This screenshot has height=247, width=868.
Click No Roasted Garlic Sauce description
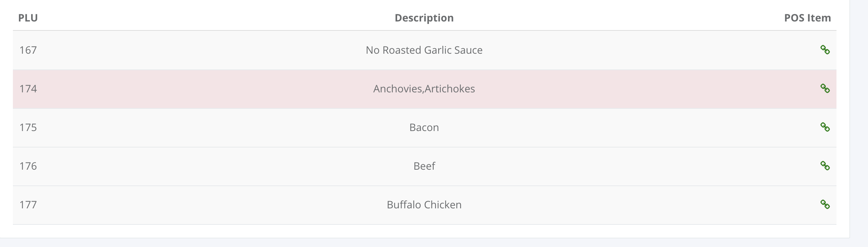coord(424,50)
